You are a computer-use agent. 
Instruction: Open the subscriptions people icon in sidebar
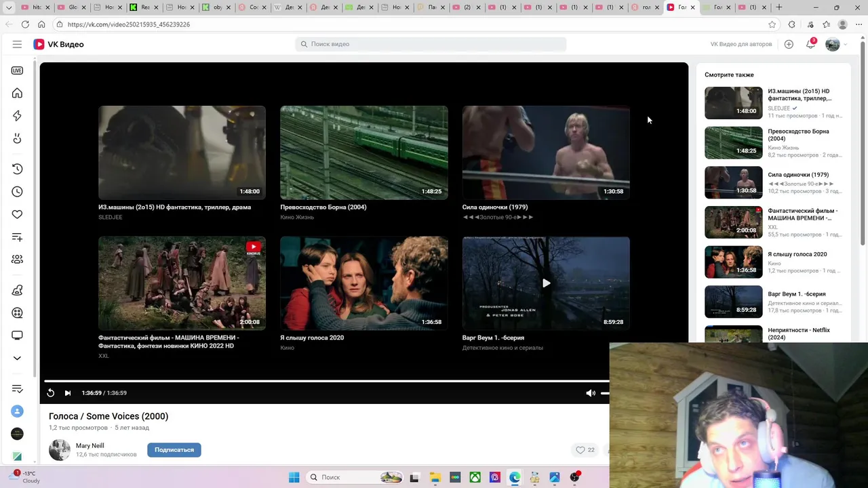click(x=17, y=260)
